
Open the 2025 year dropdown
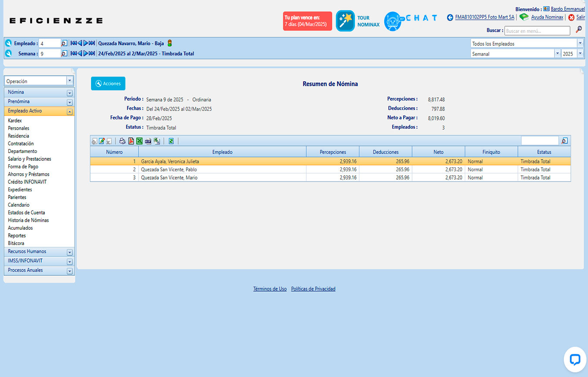pyautogui.click(x=580, y=54)
